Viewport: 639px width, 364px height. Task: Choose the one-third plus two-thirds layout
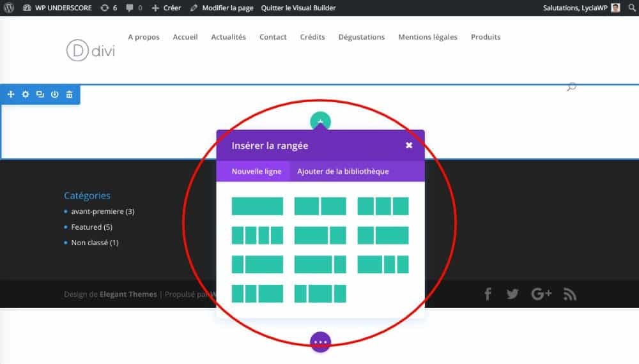coord(383,236)
